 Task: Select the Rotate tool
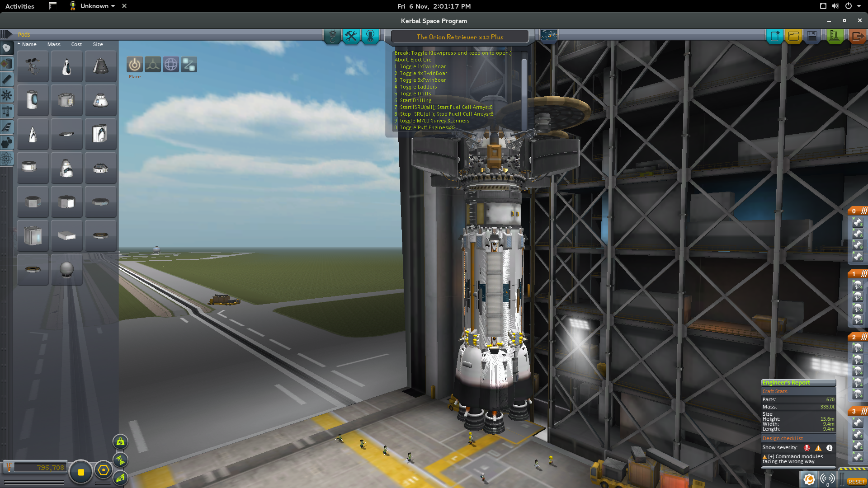171,65
